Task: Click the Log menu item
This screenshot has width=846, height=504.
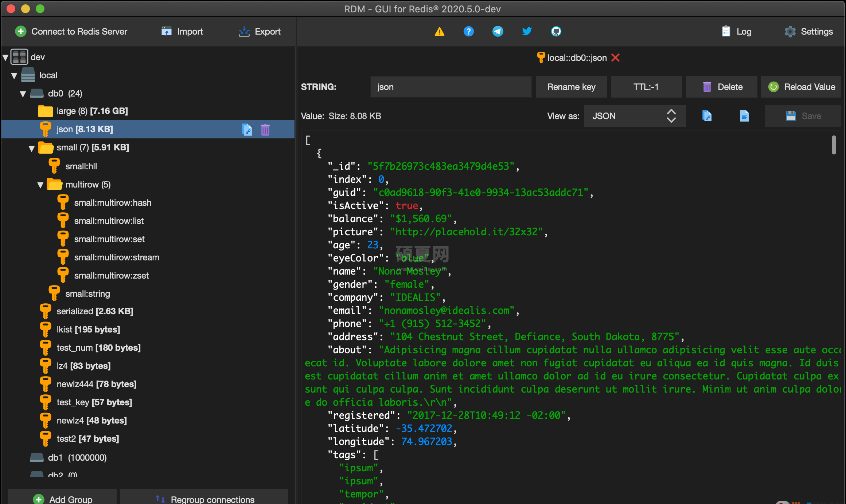Action: coord(737,31)
